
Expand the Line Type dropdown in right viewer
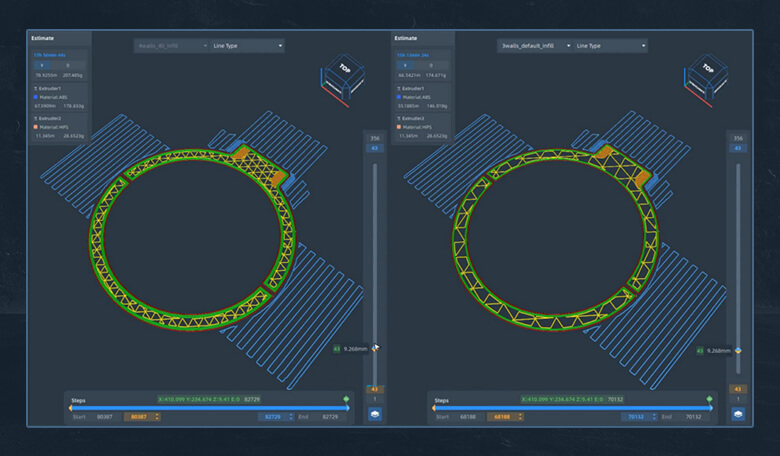611,46
